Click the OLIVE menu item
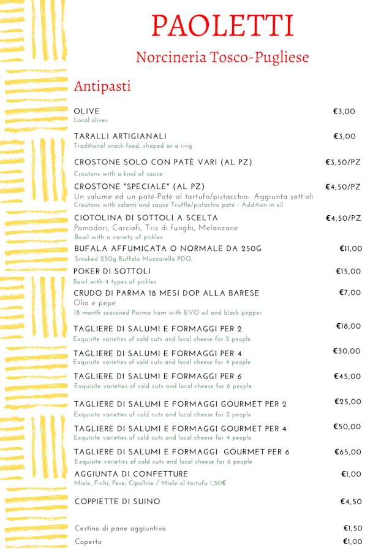The height and width of the screenshot is (555, 392). (x=86, y=112)
